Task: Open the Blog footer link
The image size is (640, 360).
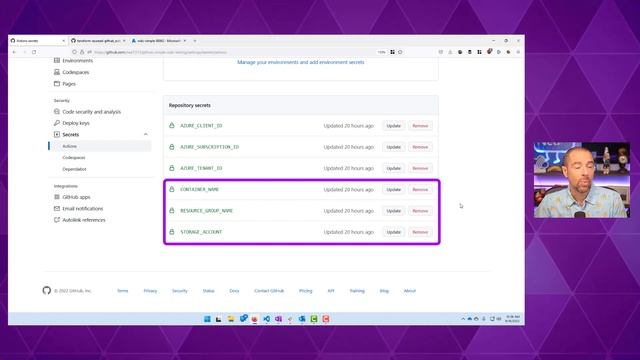Action: point(384,291)
